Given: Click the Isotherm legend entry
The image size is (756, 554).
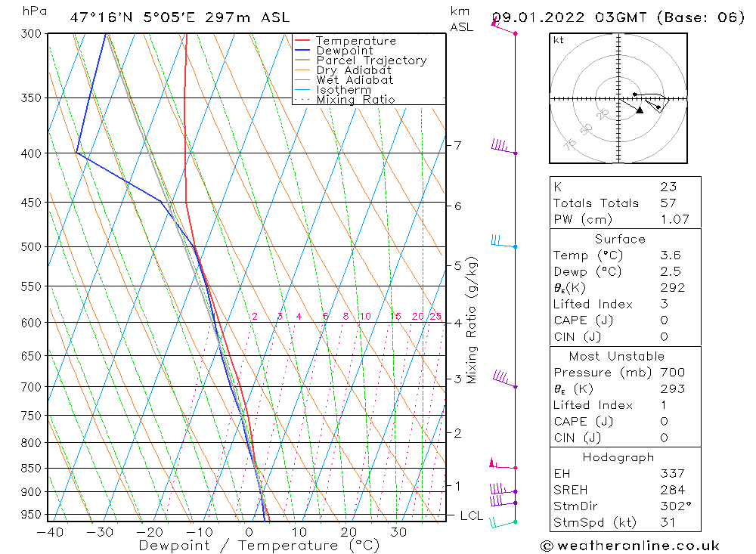Looking at the screenshot, I should tap(333, 90).
